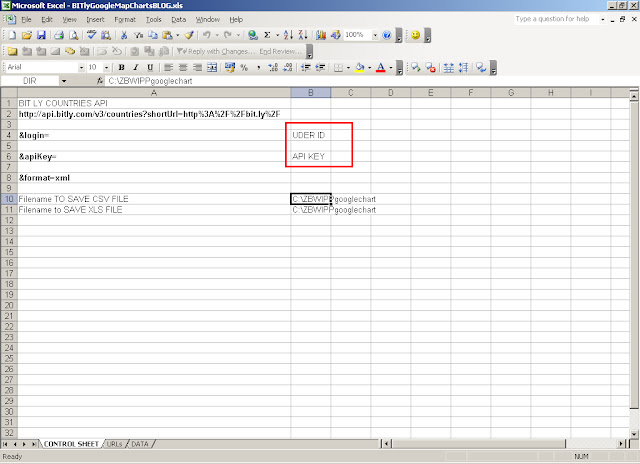Viewport: 640px width, 464px height.
Task: Switch to the URLs sheet tab
Action: (x=114, y=444)
